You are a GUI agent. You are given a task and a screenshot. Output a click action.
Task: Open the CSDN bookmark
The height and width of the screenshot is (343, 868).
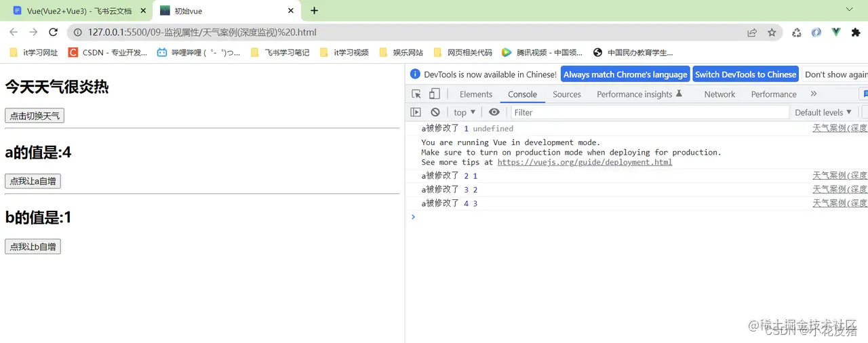tap(107, 52)
